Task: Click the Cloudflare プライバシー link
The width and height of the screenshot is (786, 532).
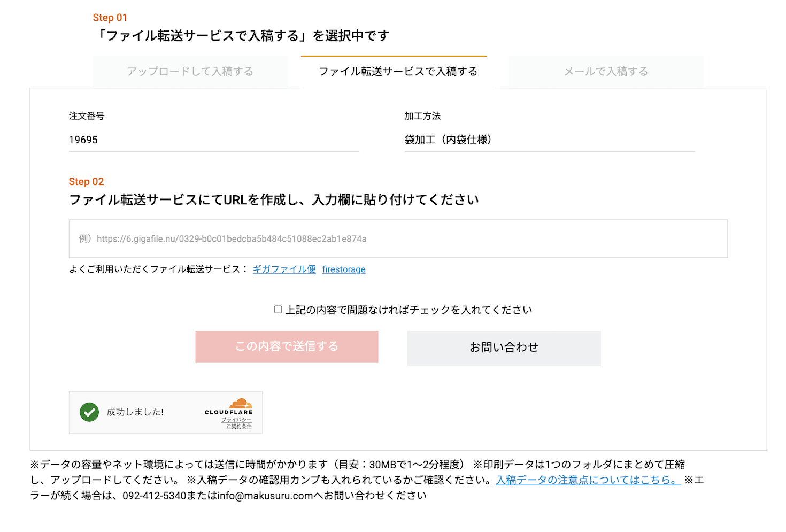Action: coord(236,421)
